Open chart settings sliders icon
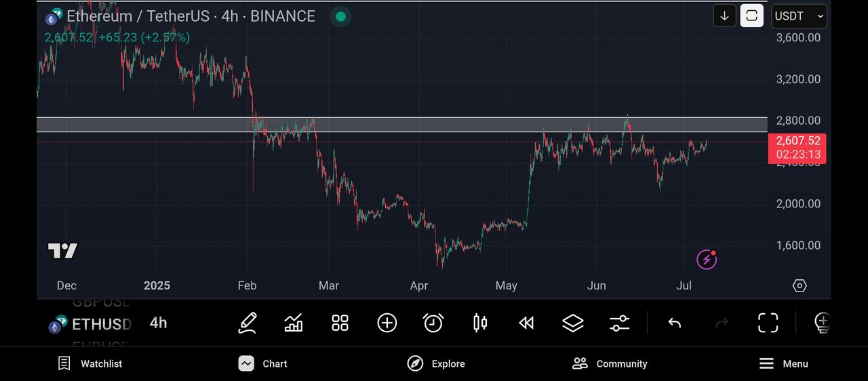 coord(619,323)
